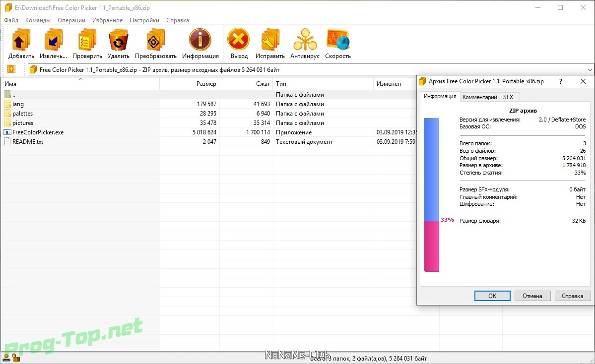
Task: Confirm with the OK button
Action: pos(492,296)
